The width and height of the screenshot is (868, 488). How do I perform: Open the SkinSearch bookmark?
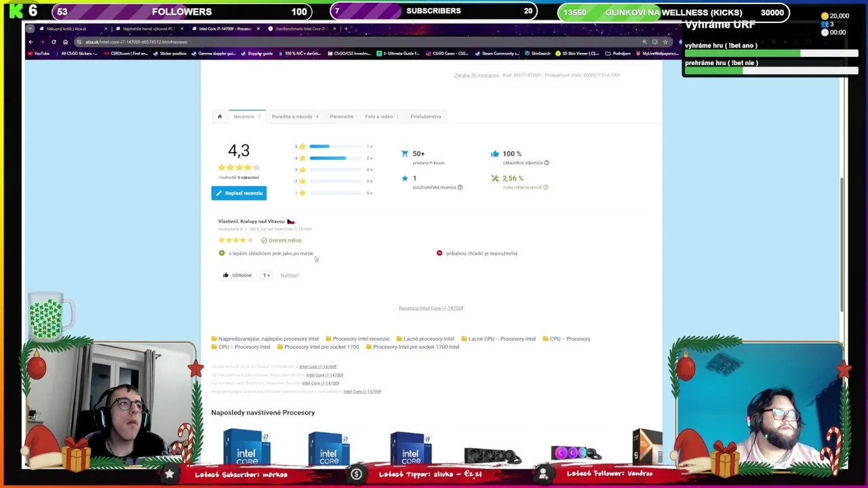[538, 54]
